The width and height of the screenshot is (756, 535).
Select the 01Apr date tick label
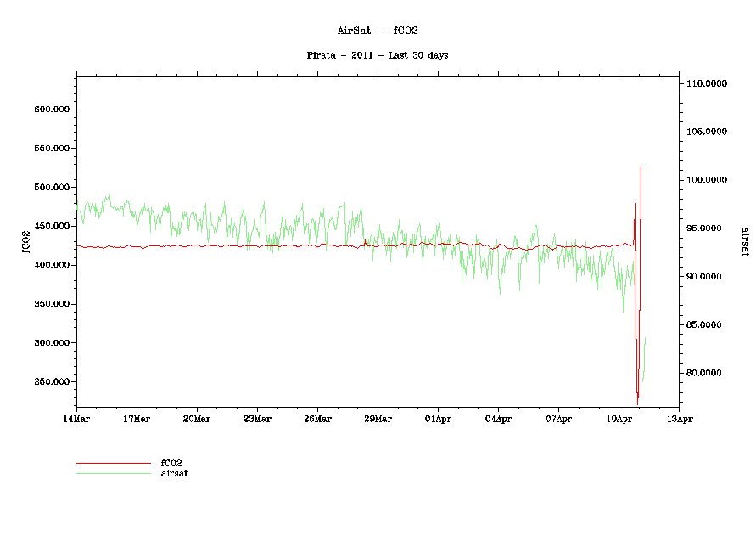[x=438, y=419]
